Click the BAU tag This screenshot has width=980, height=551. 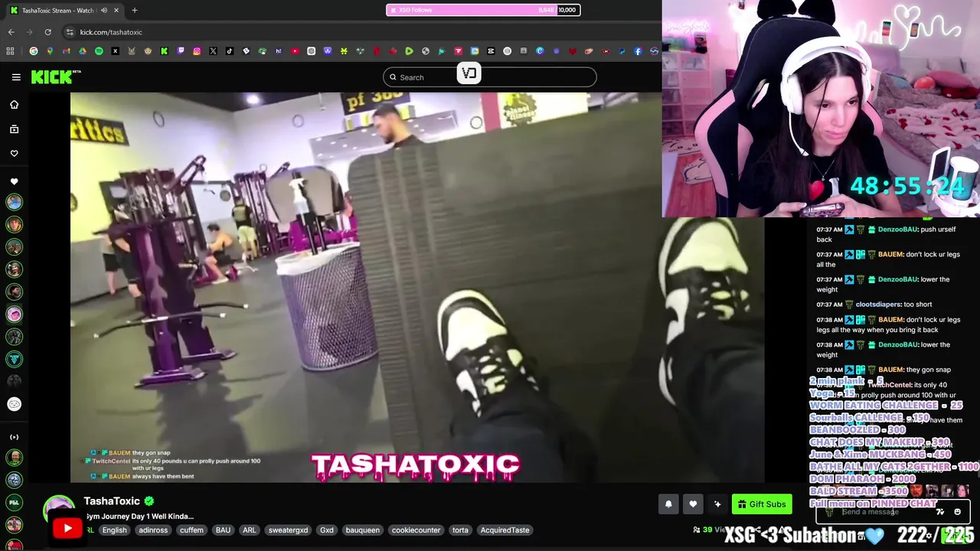223,530
